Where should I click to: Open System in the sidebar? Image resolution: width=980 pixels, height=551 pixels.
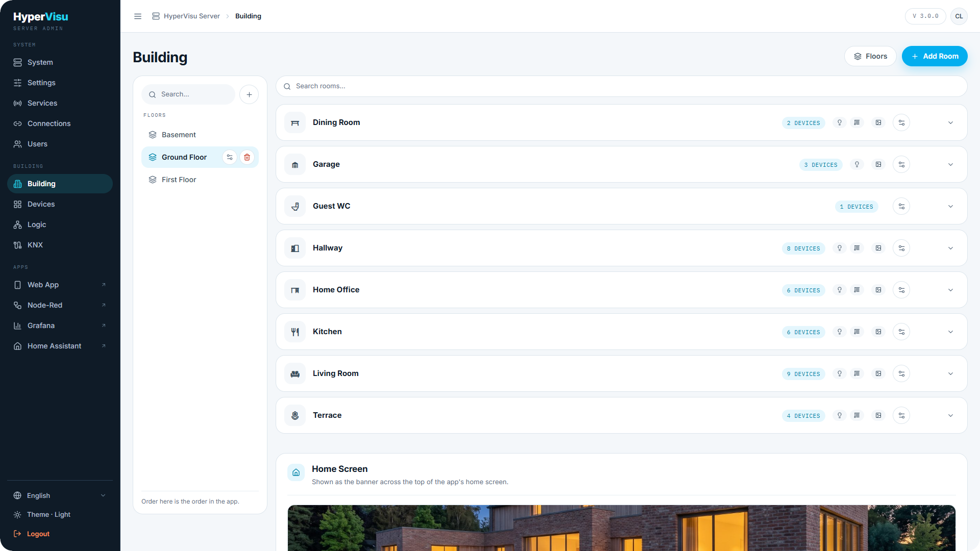pyautogui.click(x=60, y=62)
